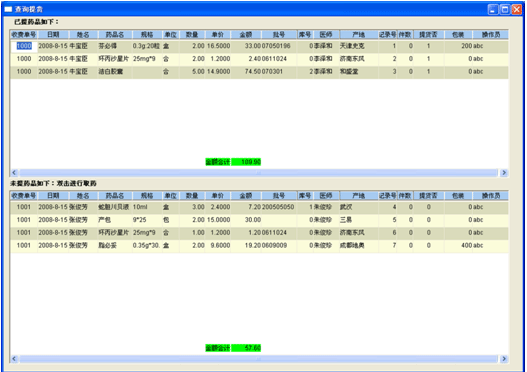
Task: Click the horizontal scrollbar track of the 未提药品 table
Action: pyautogui.click(x=258, y=359)
